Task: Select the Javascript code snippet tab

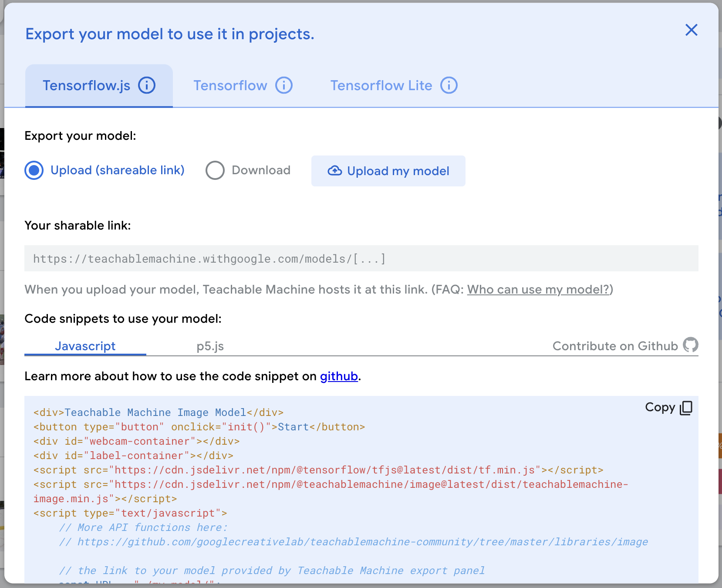Action: [x=85, y=346]
